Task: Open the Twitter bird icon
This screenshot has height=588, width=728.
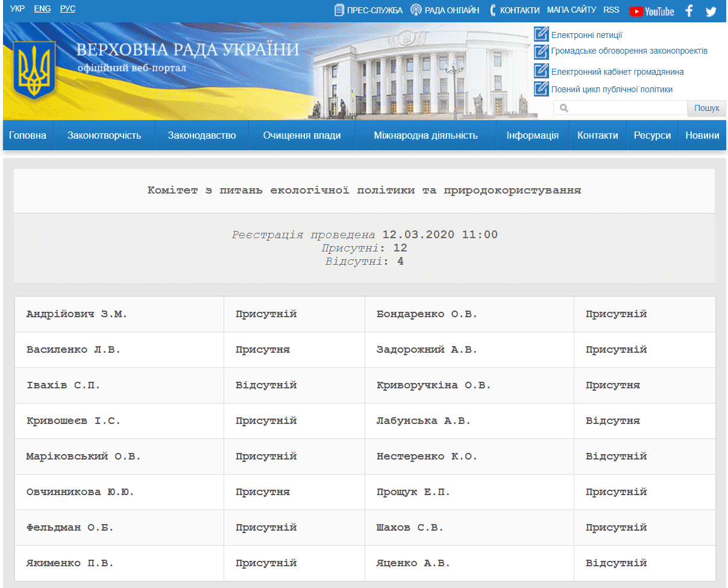Action: (711, 11)
